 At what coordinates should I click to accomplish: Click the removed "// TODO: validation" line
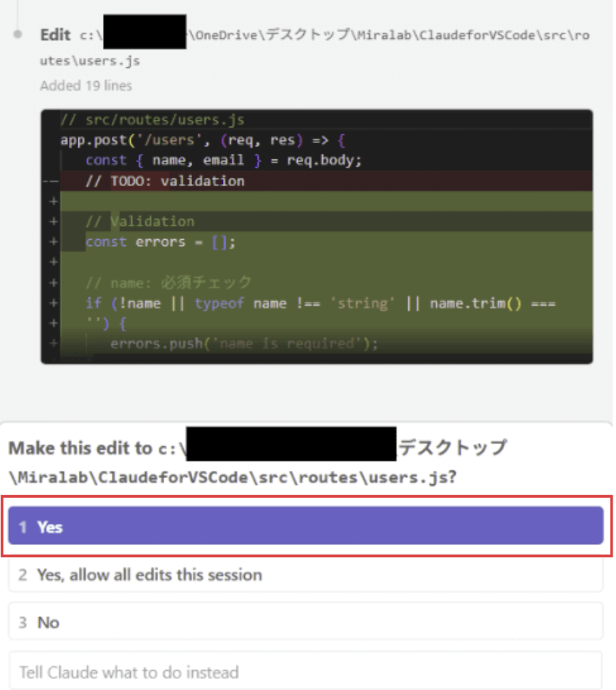(x=164, y=181)
